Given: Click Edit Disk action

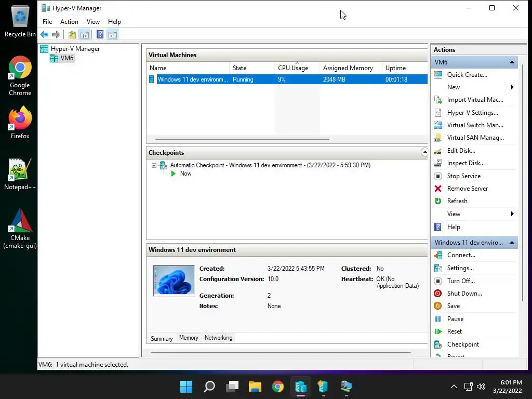Looking at the screenshot, I should [x=461, y=151].
